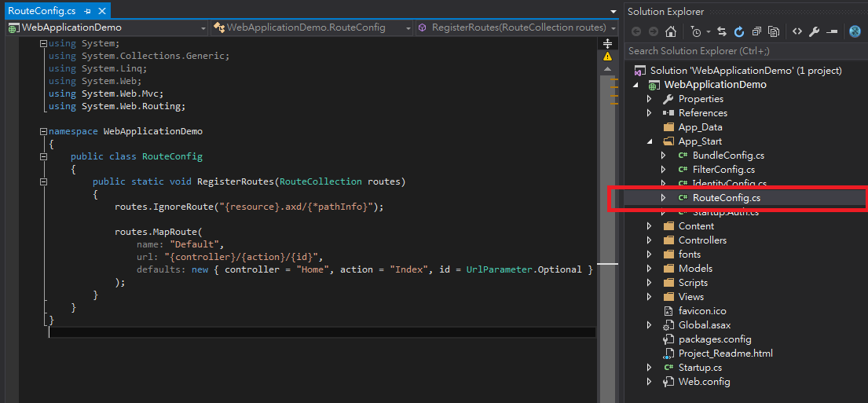Expand the Models folder arrow
Image resolution: width=868 pixels, height=403 pixels.
(650, 269)
